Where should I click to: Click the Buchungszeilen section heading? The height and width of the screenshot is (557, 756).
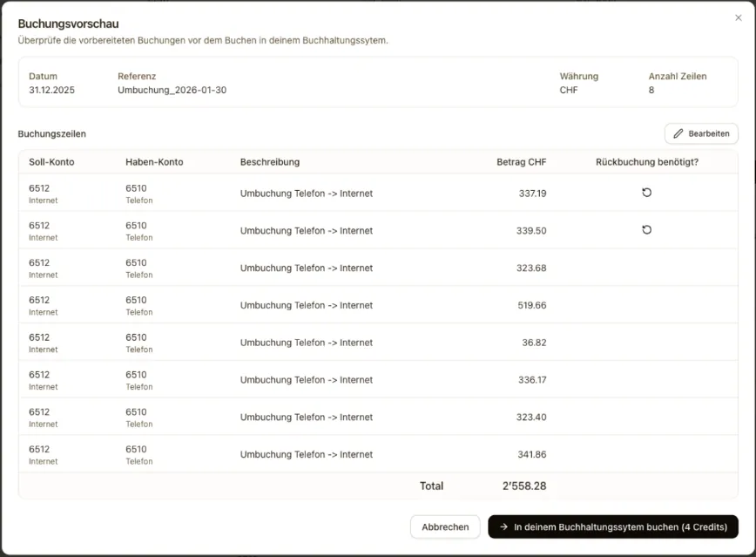(x=52, y=133)
